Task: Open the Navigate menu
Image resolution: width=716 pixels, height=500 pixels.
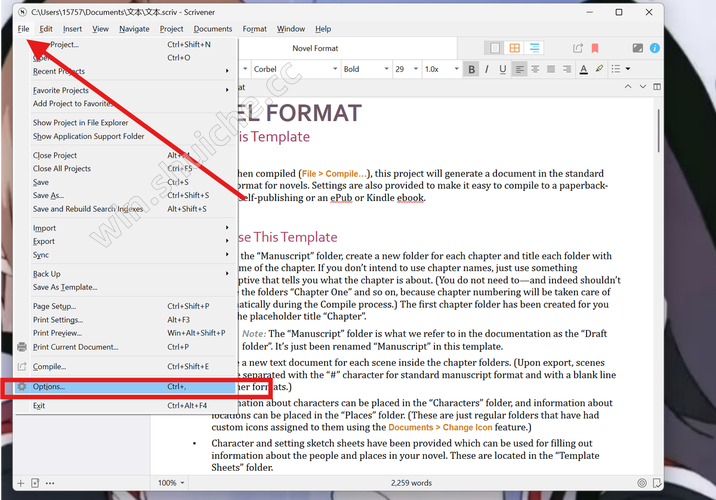Action: pos(134,29)
